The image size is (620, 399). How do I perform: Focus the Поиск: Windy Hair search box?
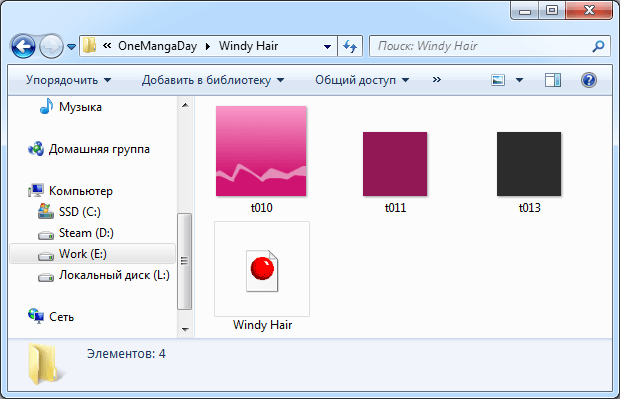[490, 46]
